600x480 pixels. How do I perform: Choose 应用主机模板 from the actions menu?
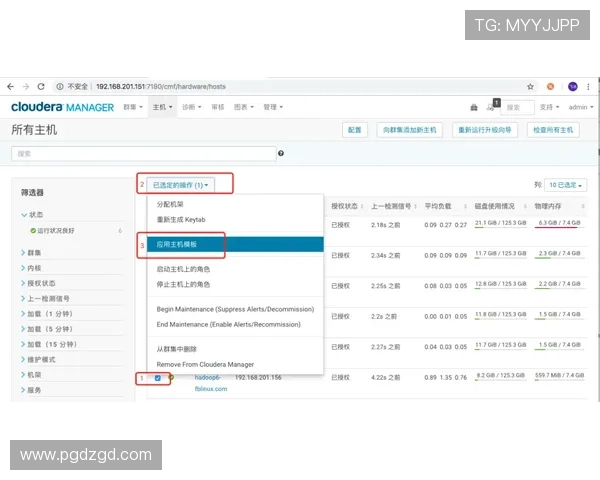tap(178, 244)
